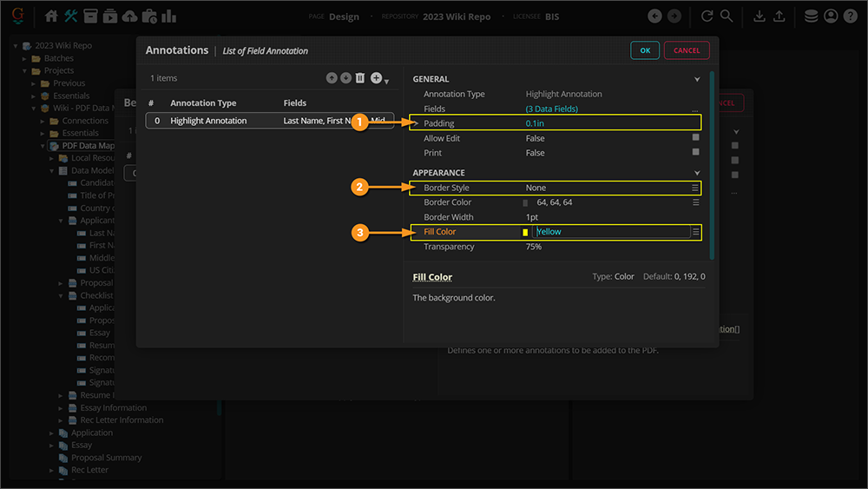The width and height of the screenshot is (868, 489).
Task: Click the bar chart stats icon
Action: (169, 17)
